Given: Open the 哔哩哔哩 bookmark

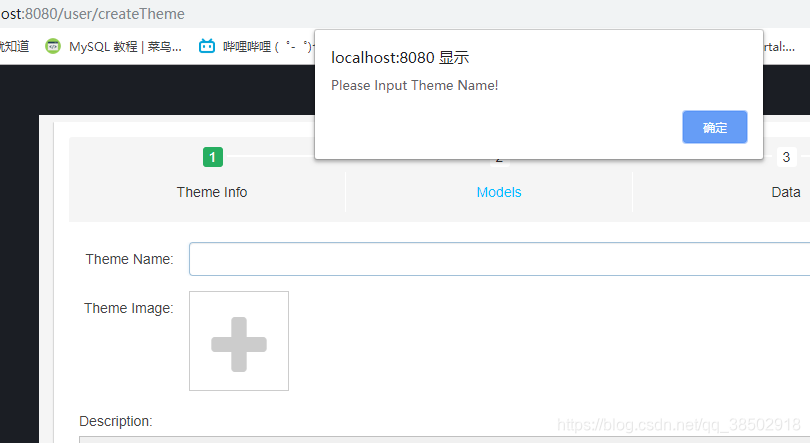Looking at the screenshot, I should (256, 46).
